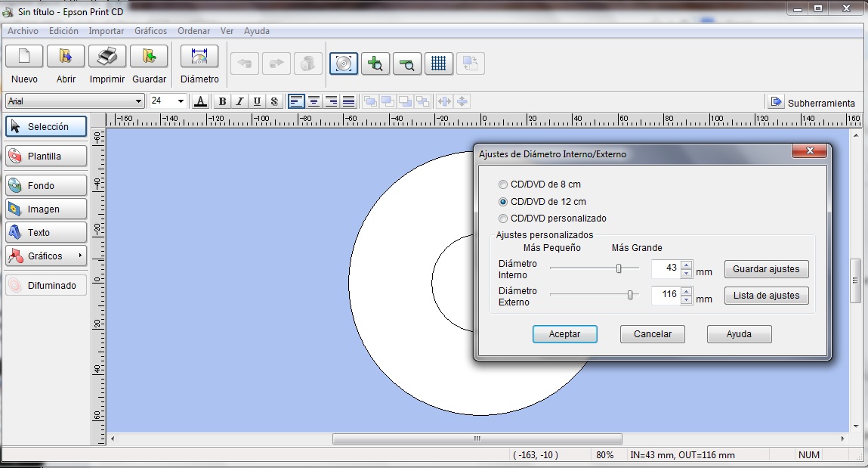The width and height of the screenshot is (868, 468).
Task: Click the delete (trash) toolbar icon
Action: click(307, 64)
